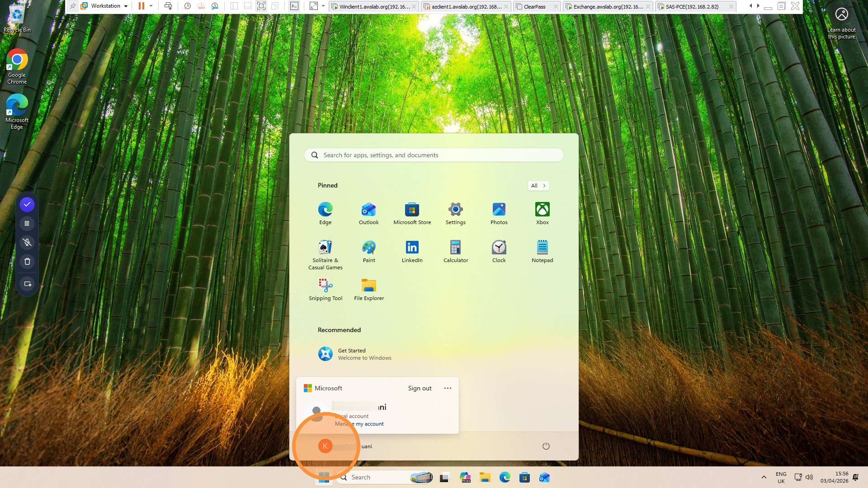Click the Start menu search field
This screenshot has height=488, width=868.
pyautogui.click(x=434, y=155)
